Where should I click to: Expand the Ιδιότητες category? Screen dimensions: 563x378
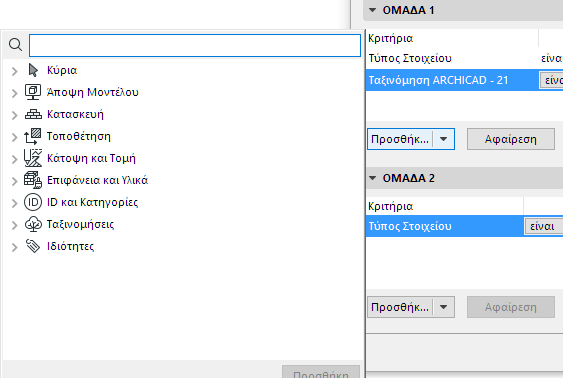pos(14,247)
